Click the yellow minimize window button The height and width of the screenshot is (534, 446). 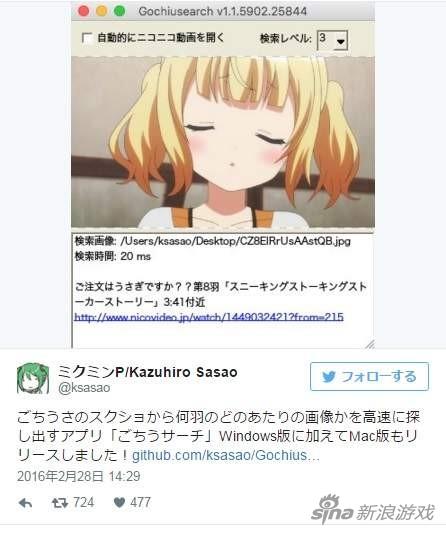(x=101, y=11)
